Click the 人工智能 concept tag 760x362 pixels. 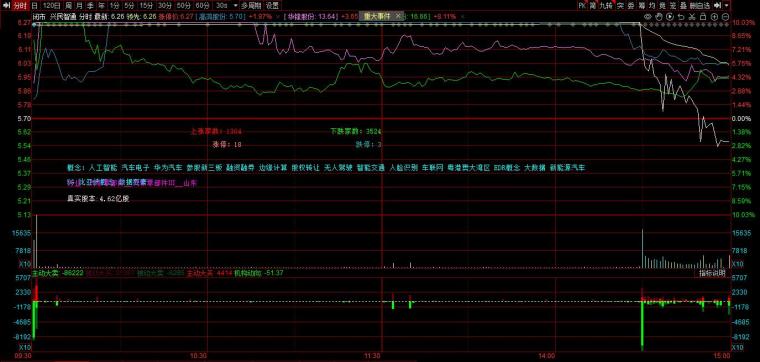(x=103, y=168)
